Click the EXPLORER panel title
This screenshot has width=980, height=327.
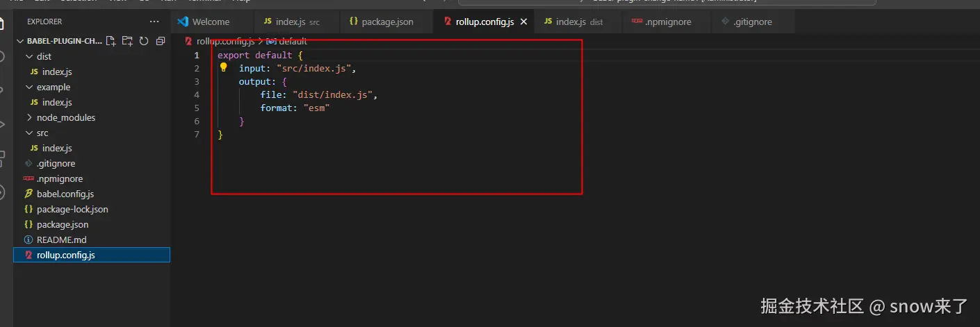44,22
